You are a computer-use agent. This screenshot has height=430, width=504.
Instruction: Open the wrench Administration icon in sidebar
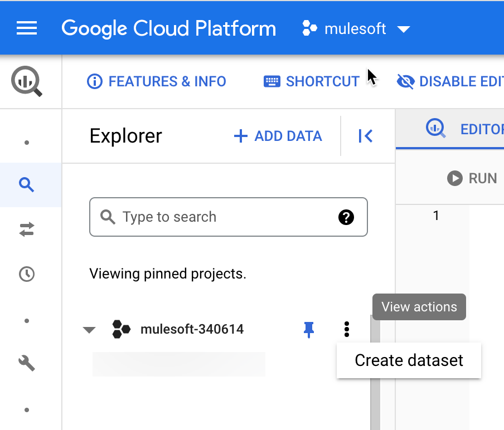(27, 363)
